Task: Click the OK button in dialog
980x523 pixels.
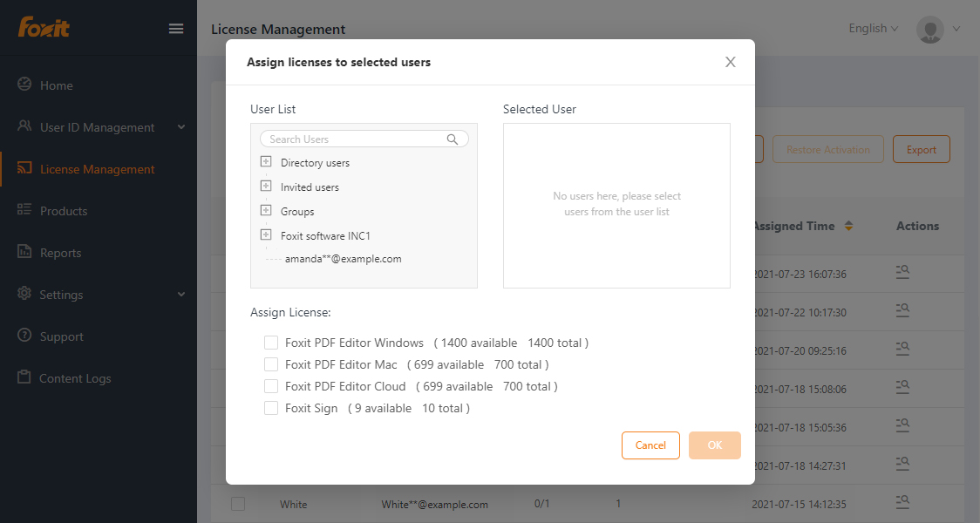Action: 715,445
